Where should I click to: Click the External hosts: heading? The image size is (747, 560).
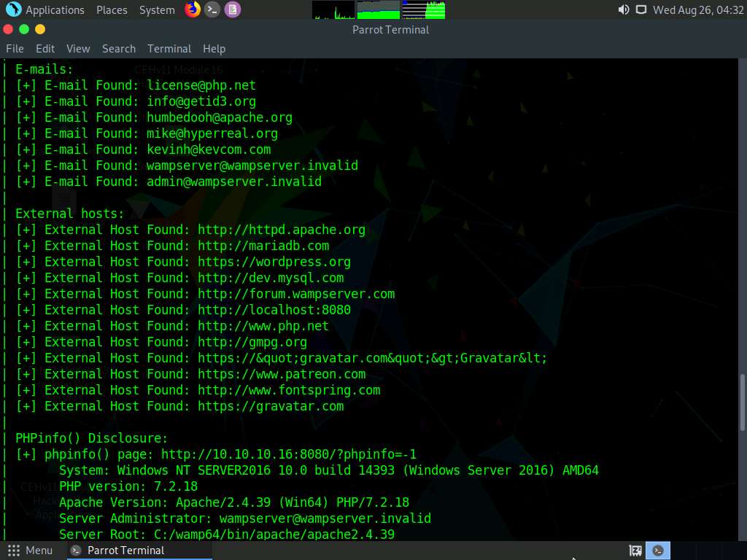69,214
